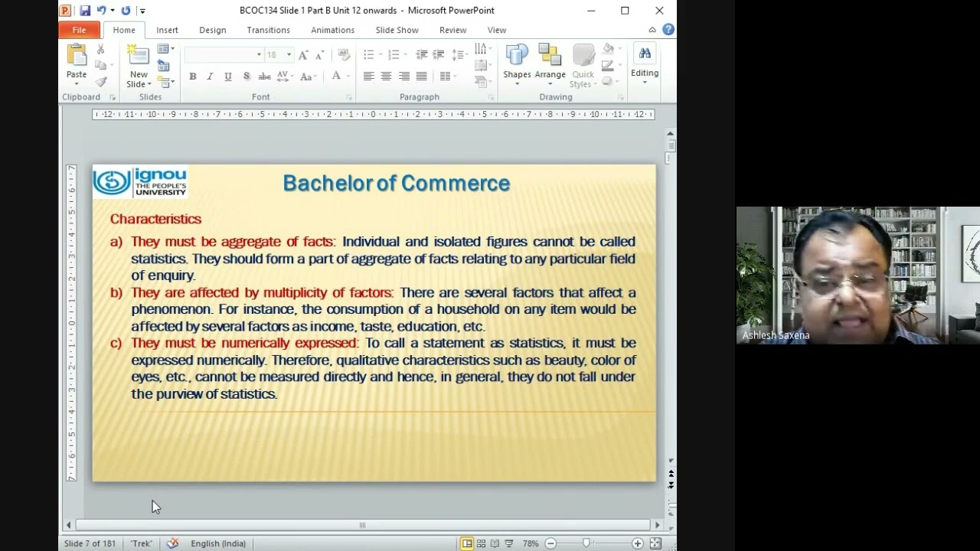
Task: Decrease the font size (Shrink Font)
Action: pyautogui.click(x=319, y=55)
